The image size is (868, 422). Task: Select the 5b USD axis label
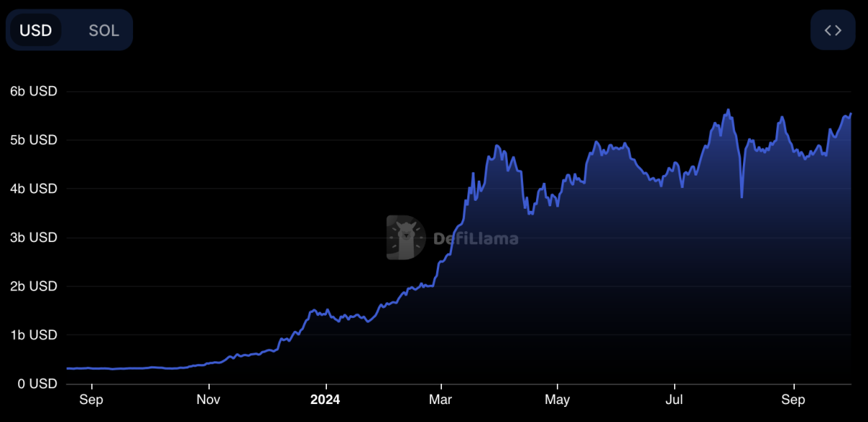coord(33,140)
